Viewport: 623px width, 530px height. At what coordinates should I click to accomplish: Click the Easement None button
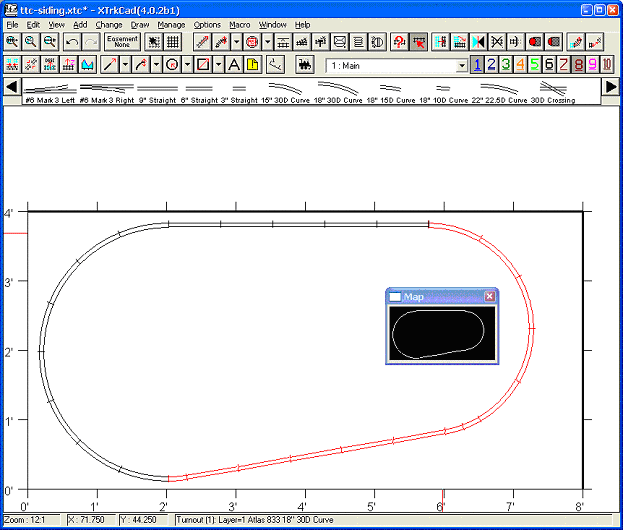122,42
